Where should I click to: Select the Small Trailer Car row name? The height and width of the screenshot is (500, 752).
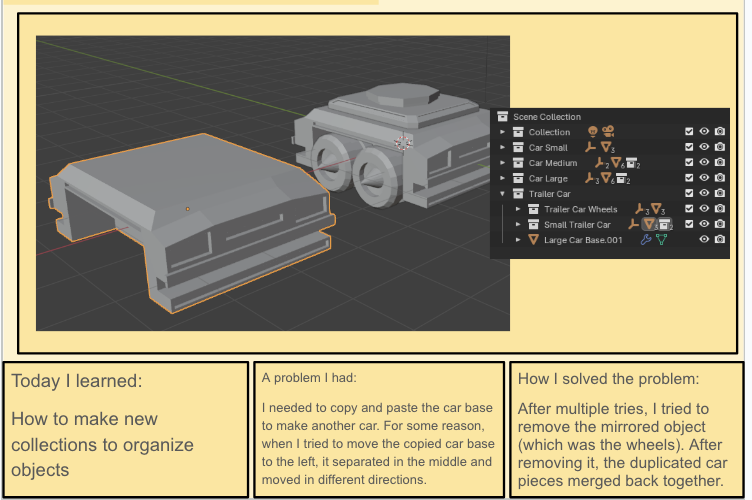click(577, 225)
